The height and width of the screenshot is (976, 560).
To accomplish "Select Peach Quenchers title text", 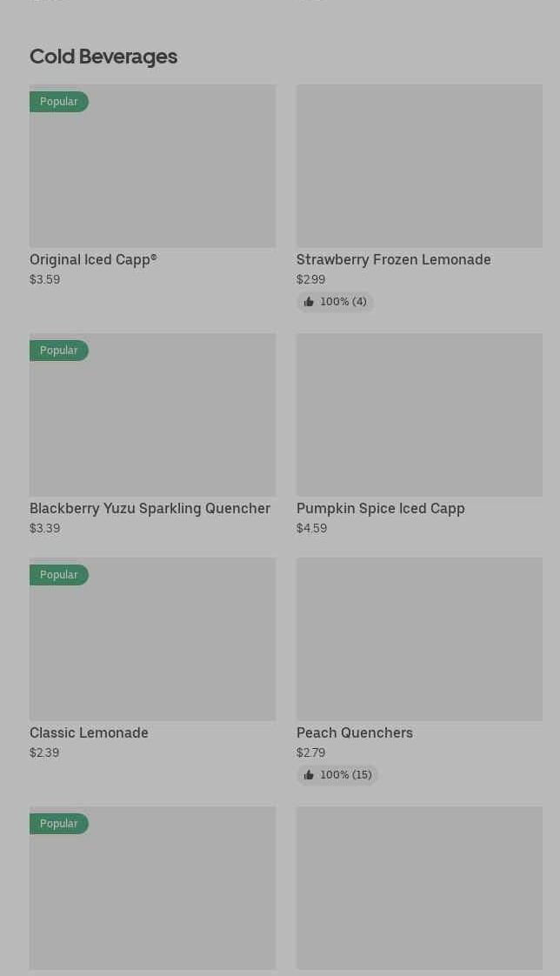I will coord(354,732).
